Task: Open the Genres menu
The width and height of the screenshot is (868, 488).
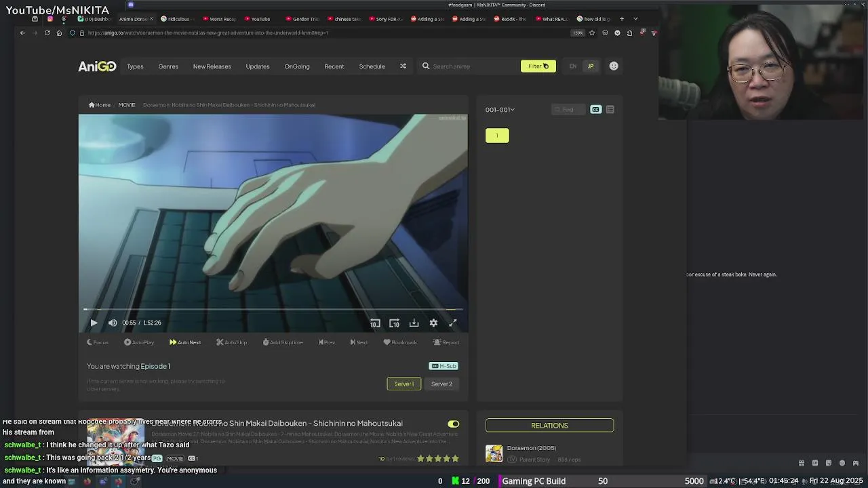Action: (168, 66)
